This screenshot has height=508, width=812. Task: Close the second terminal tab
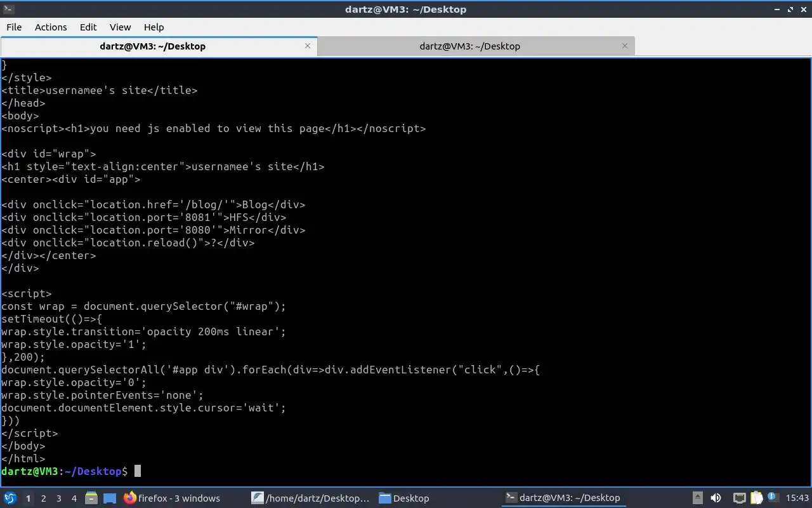tap(625, 46)
